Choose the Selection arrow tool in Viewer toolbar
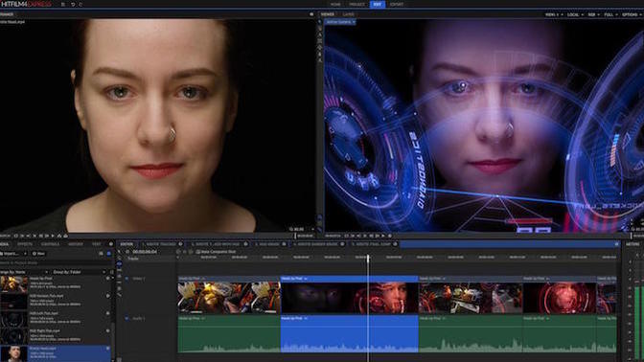This screenshot has height=362, width=644. click(320, 23)
